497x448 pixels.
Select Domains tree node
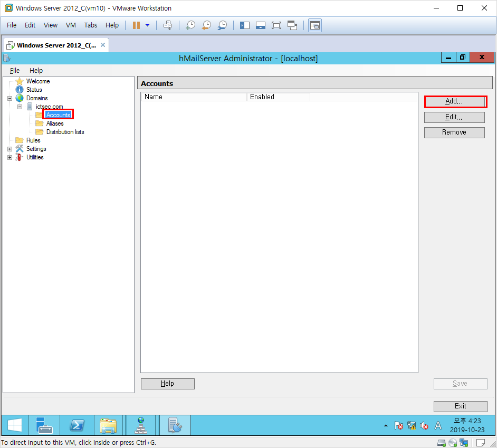click(37, 98)
